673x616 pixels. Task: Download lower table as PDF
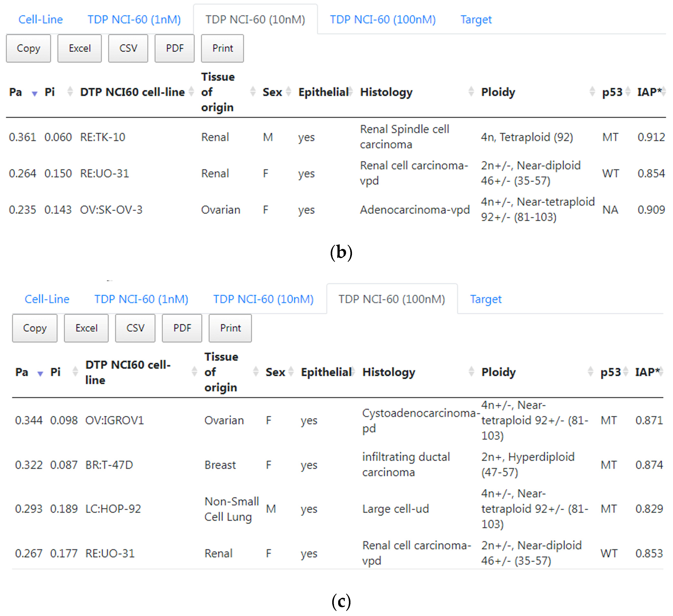182,328
